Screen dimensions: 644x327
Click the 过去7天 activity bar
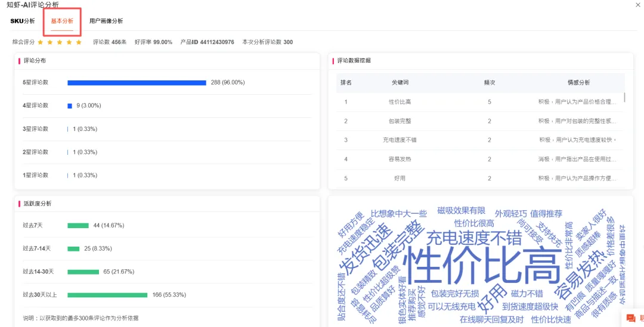coord(78,225)
